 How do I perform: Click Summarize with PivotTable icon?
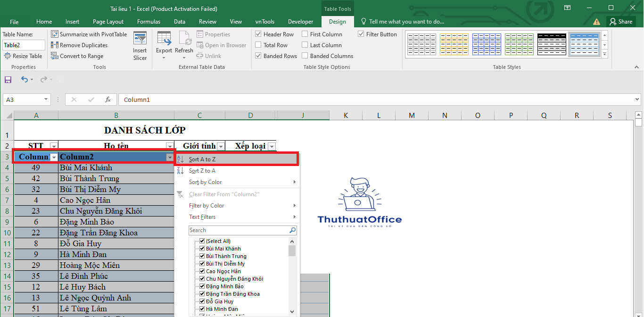[55, 34]
